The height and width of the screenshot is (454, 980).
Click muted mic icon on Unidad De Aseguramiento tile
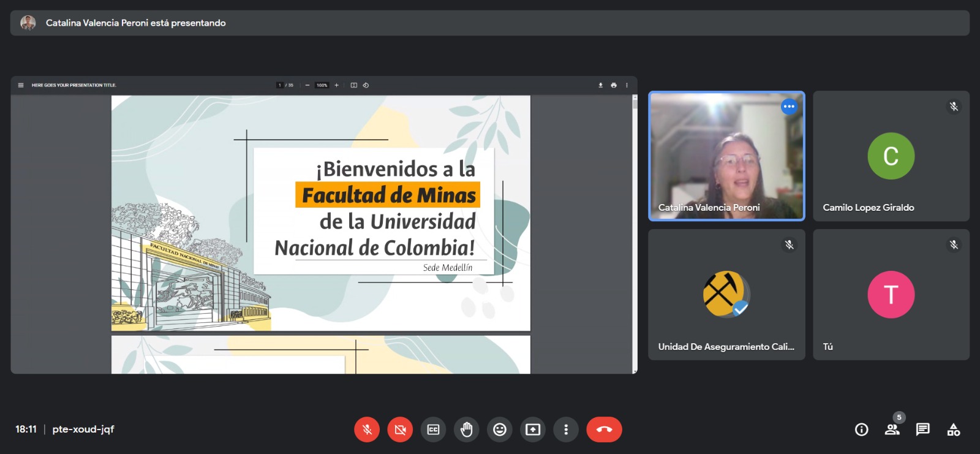790,245
